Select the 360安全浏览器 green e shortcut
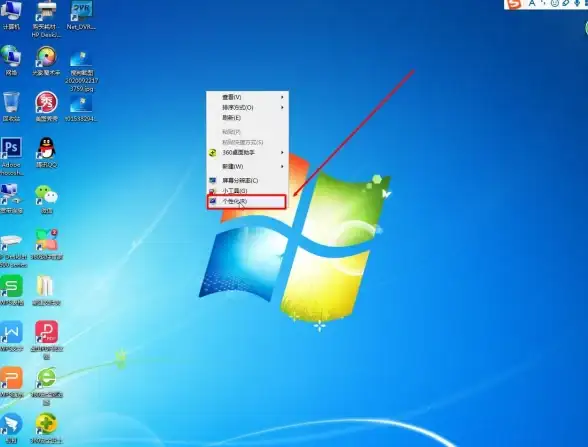The height and width of the screenshot is (447, 588). click(46, 386)
